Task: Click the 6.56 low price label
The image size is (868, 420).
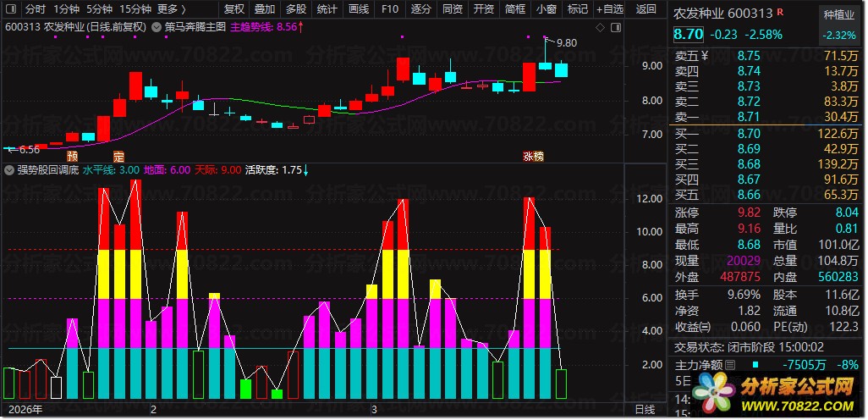Action: 29,150
